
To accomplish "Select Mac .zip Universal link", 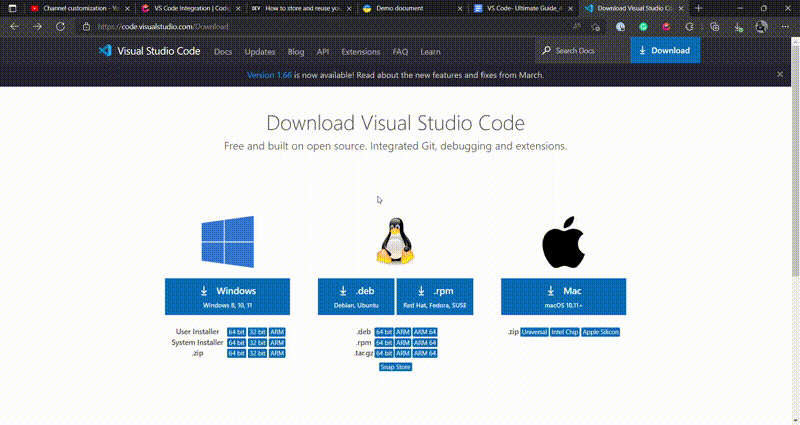I will point(534,332).
